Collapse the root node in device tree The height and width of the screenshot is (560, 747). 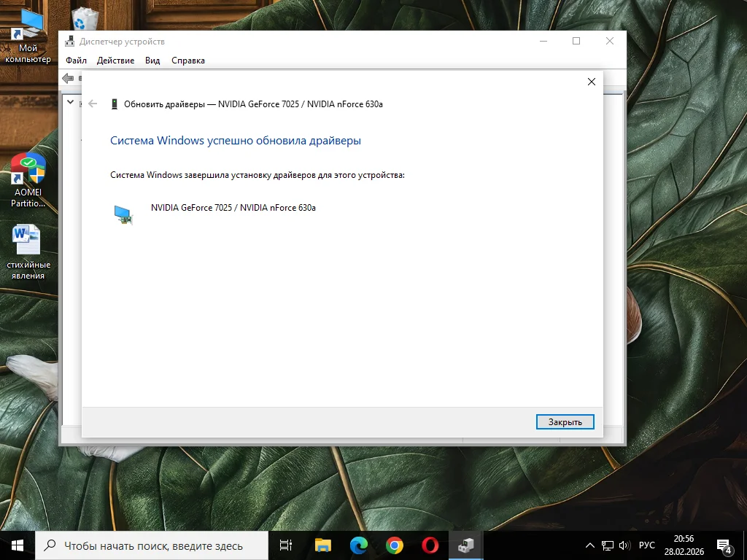pyautogui.click(x=71, y=102)
